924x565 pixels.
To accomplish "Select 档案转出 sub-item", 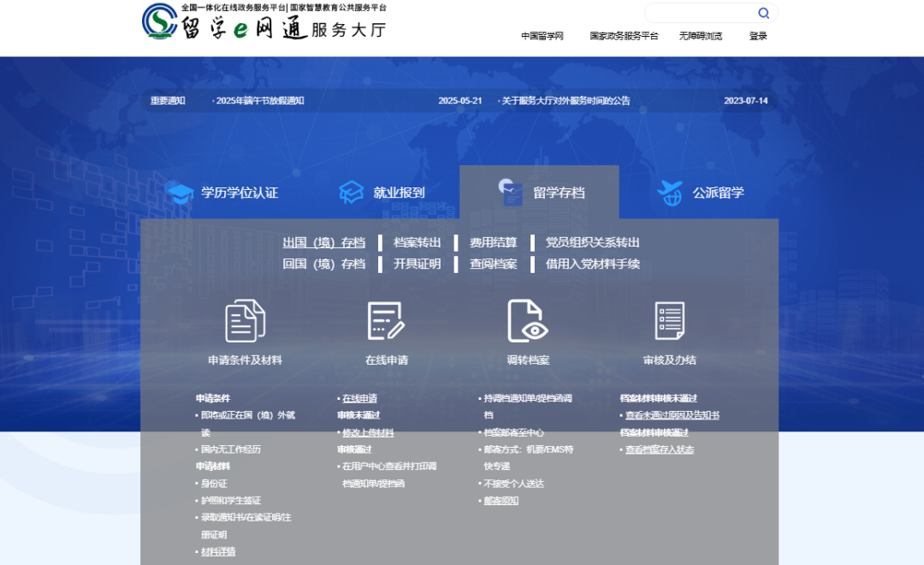I will point(418,242).
